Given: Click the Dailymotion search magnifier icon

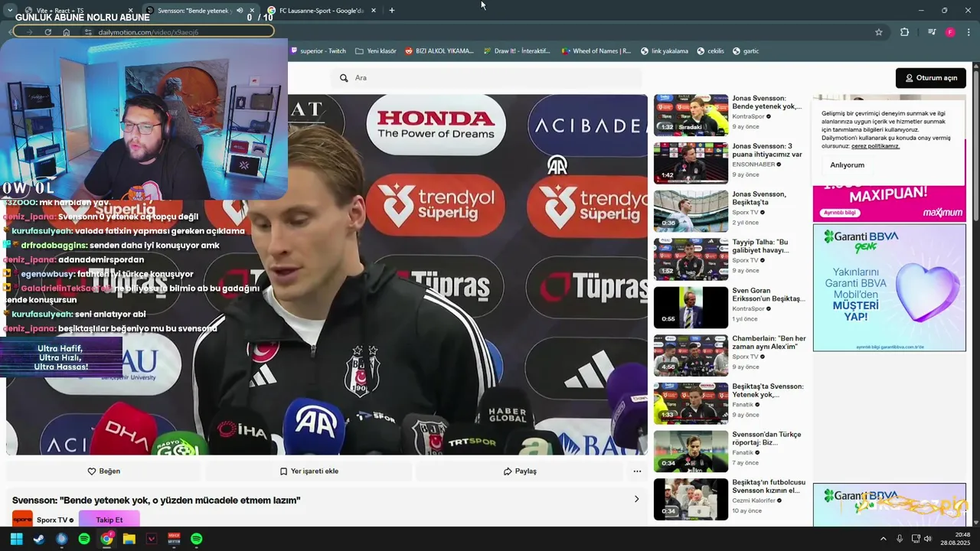Looking at the screenshot, I should (344, 78).
